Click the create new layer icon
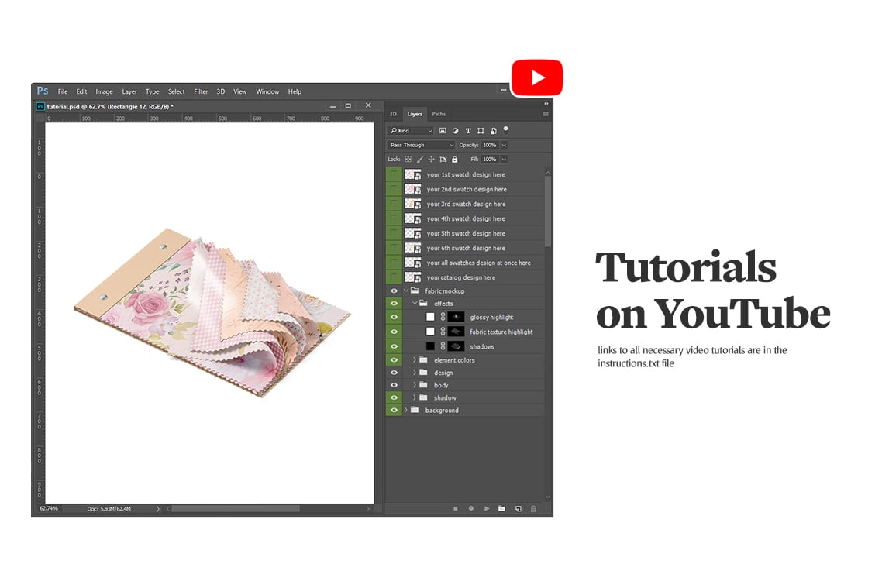Viewport: 882px width, 588px height. 518,508
